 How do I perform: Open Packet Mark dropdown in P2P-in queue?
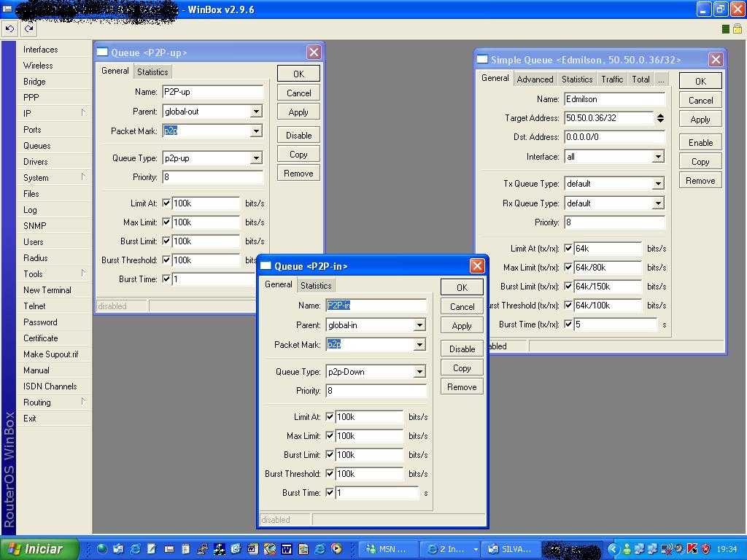coord(419,345)
